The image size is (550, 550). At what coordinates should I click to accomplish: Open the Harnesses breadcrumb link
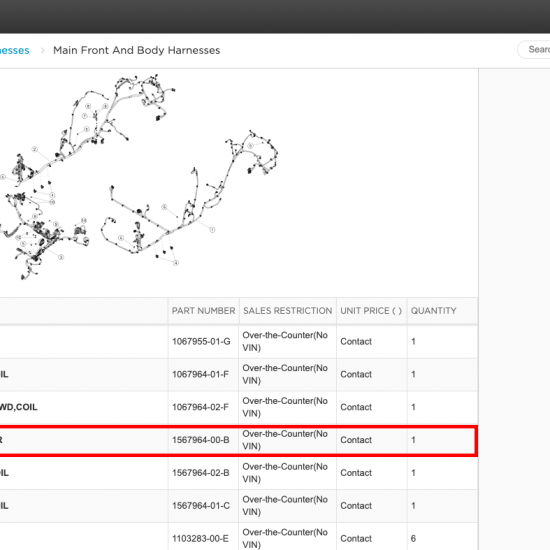coord(14,51)
